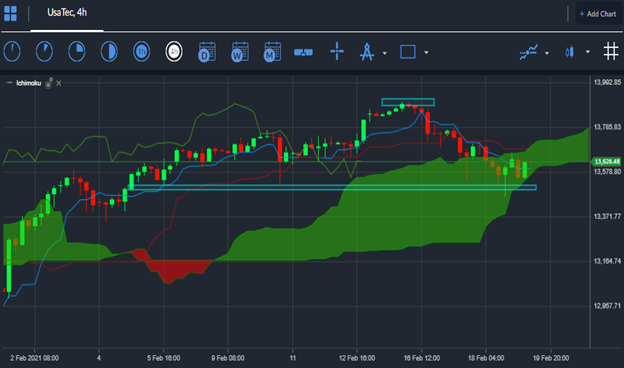Select the small teal rectangle near the price peak

point(408,102)
